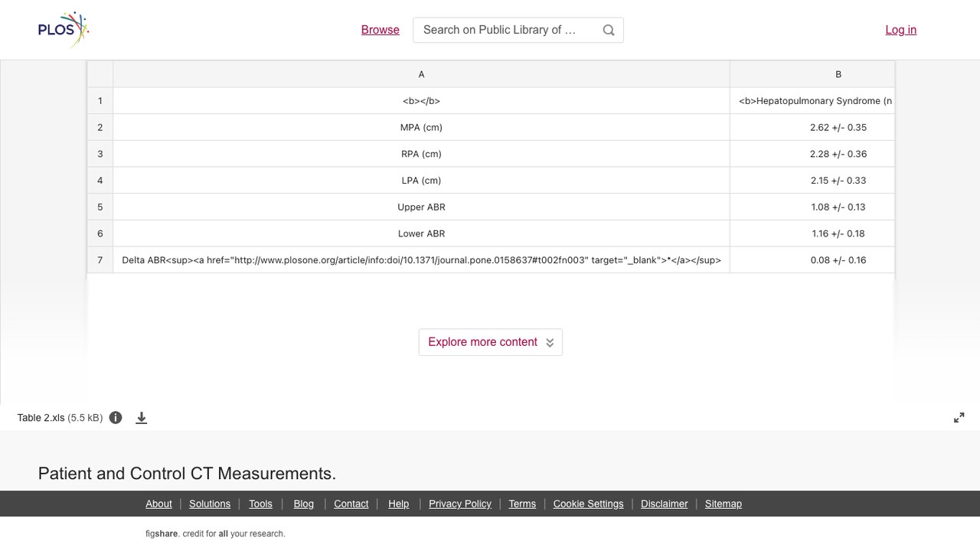Click the LPA (cm) cell

coord(421,181)
